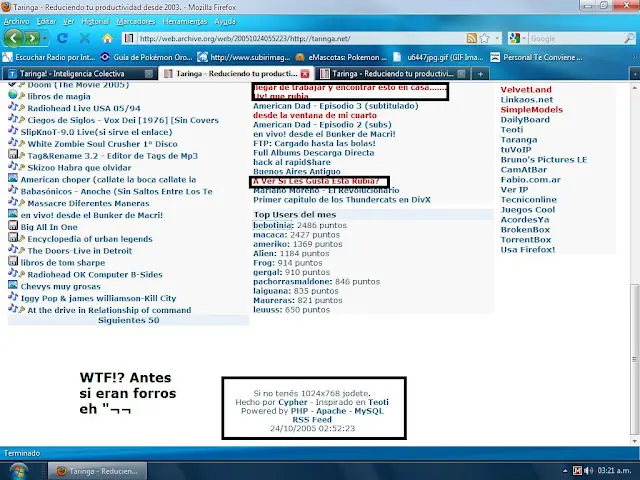Open Guía de Pokémon Oro bookmark

pyautogui.click(x=147, y=57)
